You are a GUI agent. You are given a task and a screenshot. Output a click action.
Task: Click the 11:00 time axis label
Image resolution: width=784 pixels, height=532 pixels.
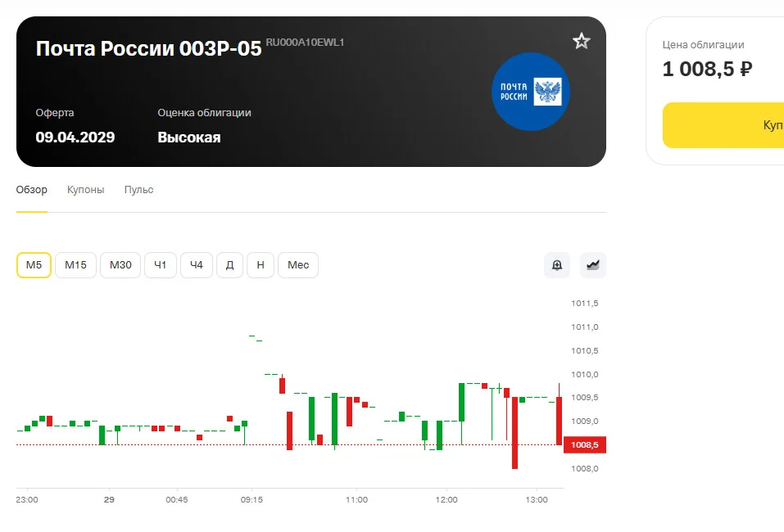pyautogui.click(x=356, y=499)
